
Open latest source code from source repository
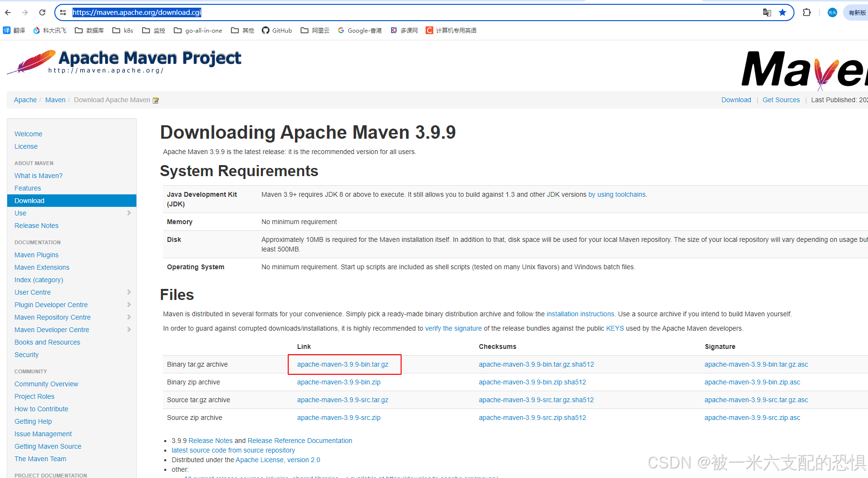[x=233, y=450]
